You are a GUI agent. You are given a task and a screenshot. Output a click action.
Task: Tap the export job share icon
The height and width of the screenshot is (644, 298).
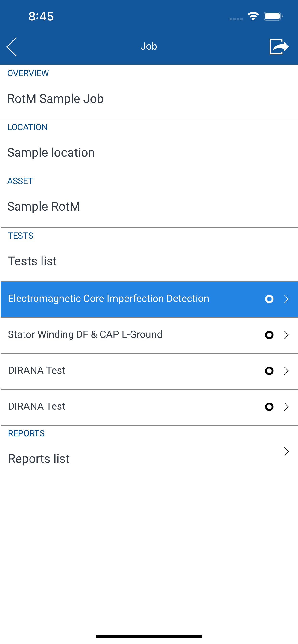point(279,47)
